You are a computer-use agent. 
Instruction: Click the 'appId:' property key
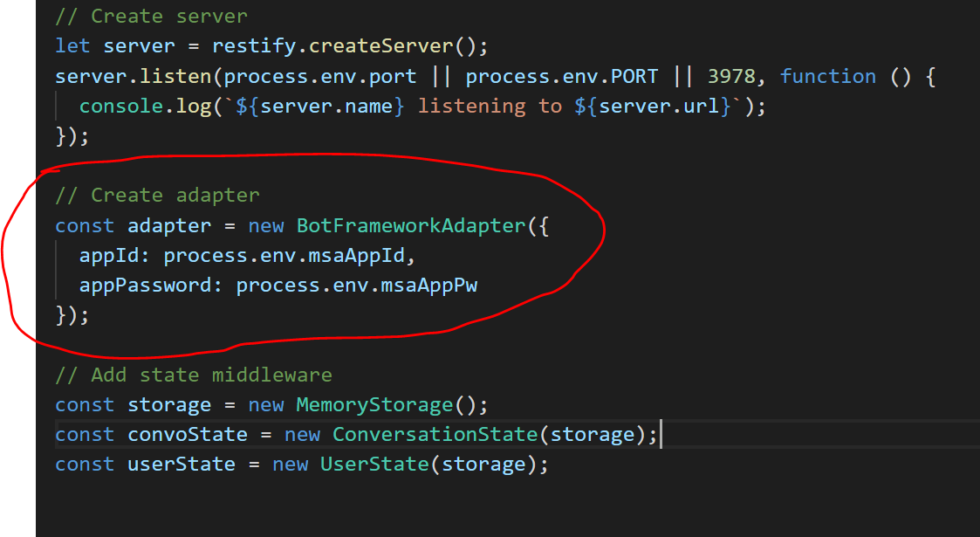point(115,256)
